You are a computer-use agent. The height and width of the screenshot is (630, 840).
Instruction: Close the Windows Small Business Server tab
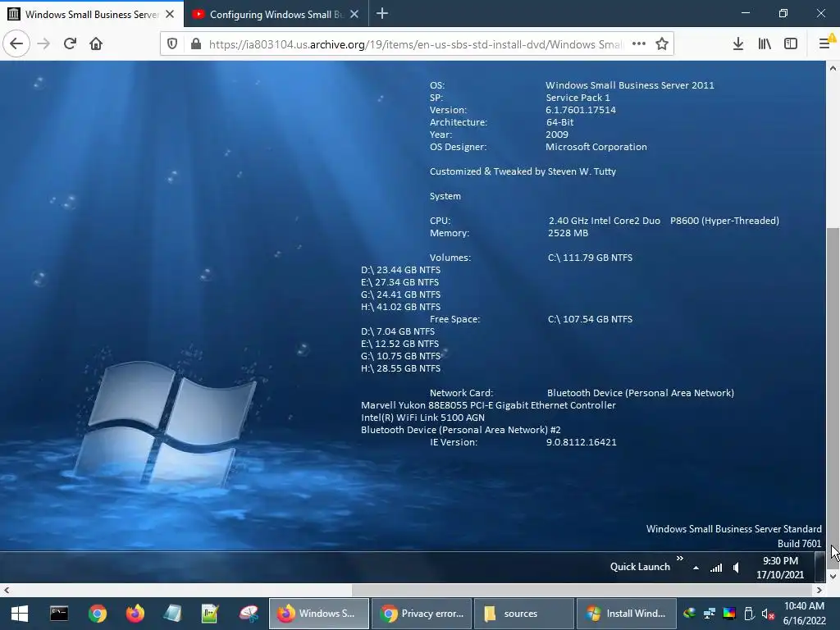170,14
